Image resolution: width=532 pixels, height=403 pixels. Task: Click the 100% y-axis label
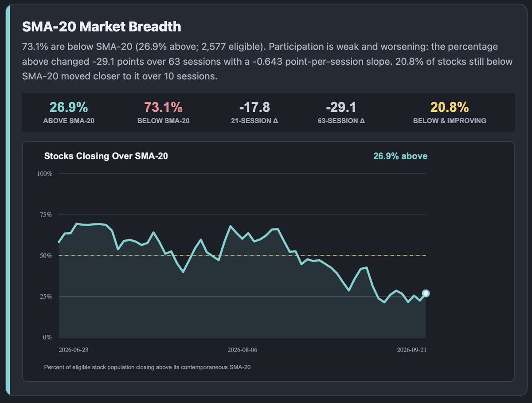click(x=45, y=174)
